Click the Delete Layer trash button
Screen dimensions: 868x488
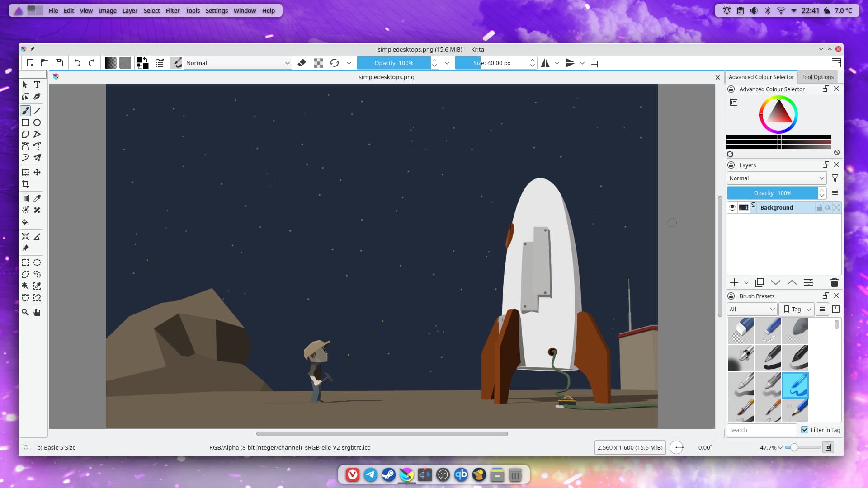coord(834,282)
